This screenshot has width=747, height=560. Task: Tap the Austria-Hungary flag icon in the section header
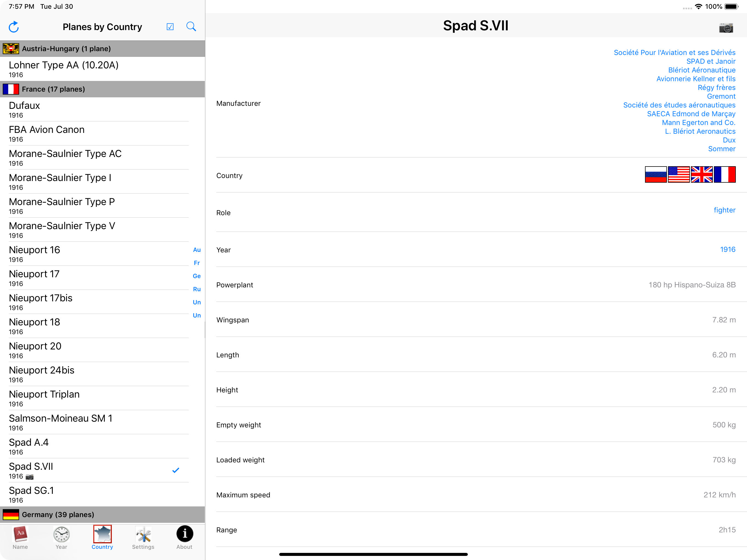[11, 49]
